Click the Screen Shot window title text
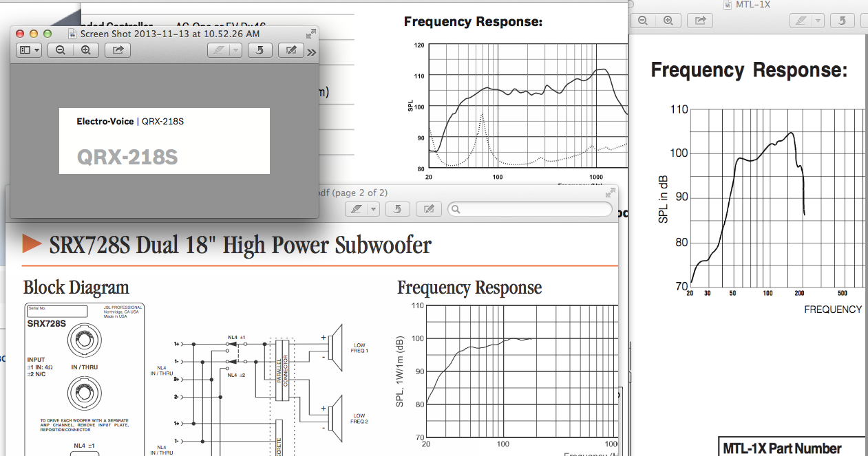Image resolution: width=868 pixels, height=456 pixels. tap(170, 33)
